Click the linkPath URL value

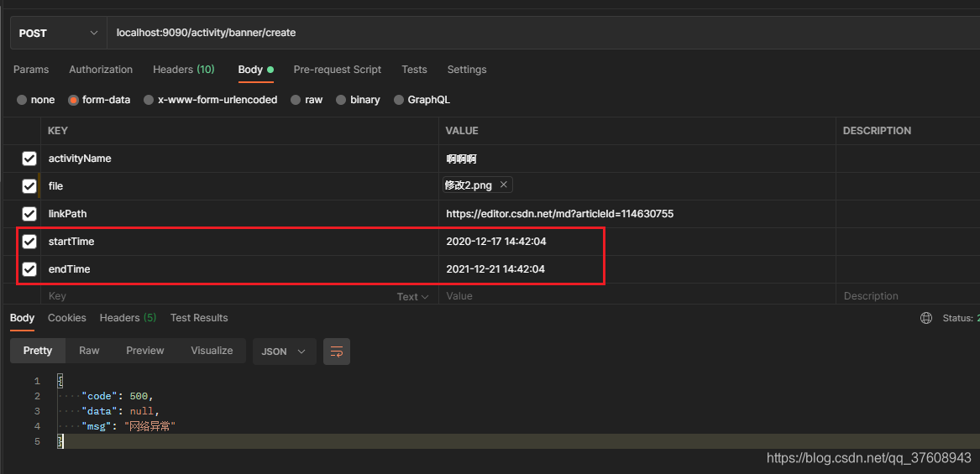pos(559,214)
